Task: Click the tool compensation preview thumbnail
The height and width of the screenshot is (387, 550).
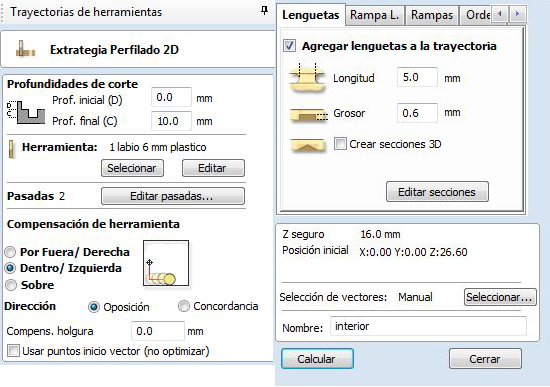Action: pos(166,263)
